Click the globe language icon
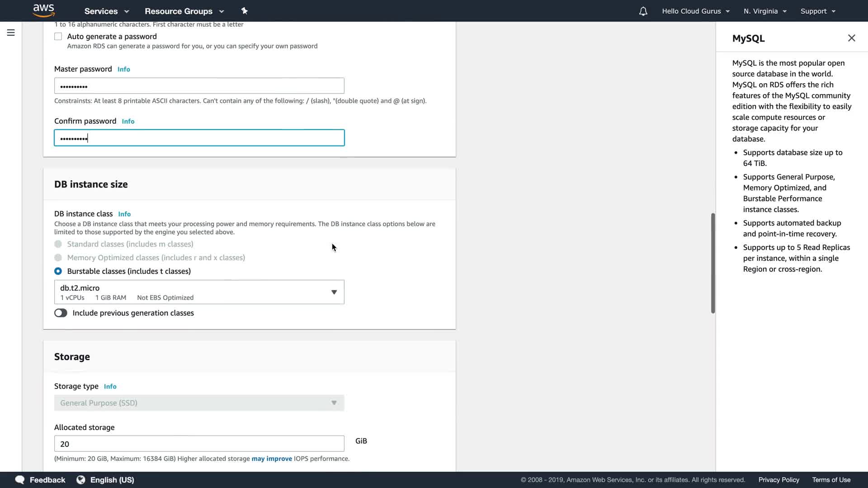Image resolution: width=868 pixels, height=488 pixels. click(81, 479)
